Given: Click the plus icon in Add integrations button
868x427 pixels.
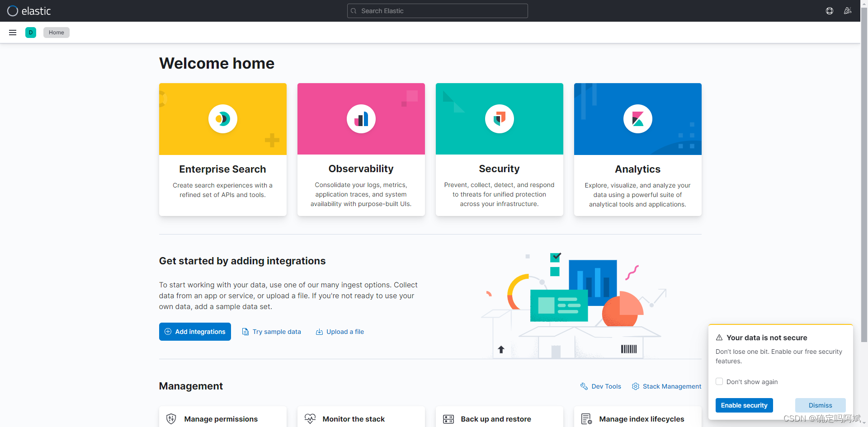Looking at the screenshot, I should 168,332.
